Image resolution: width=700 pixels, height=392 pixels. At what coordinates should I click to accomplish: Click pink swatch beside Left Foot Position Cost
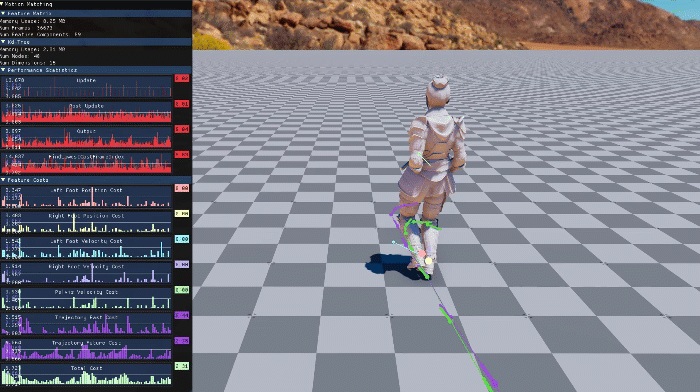tap(182, 188)
